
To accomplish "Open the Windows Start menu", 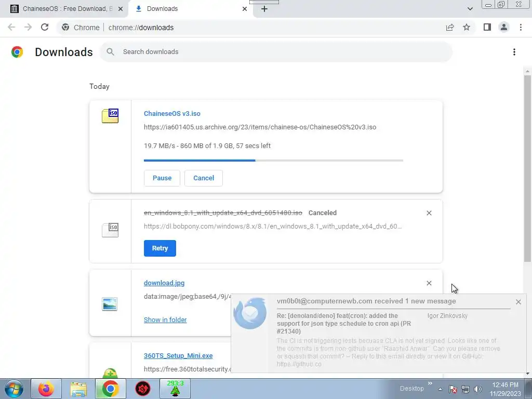I will 14,389.
